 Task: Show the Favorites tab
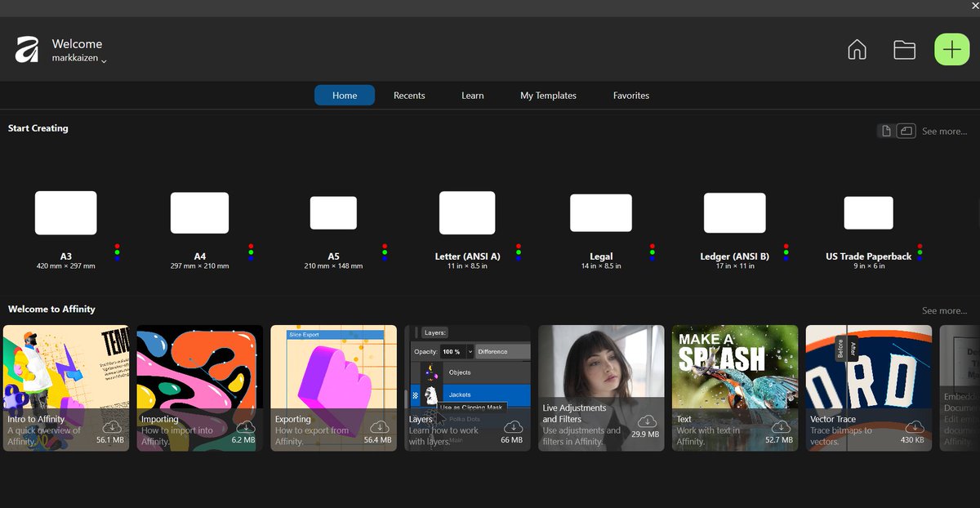pos(631,96)
